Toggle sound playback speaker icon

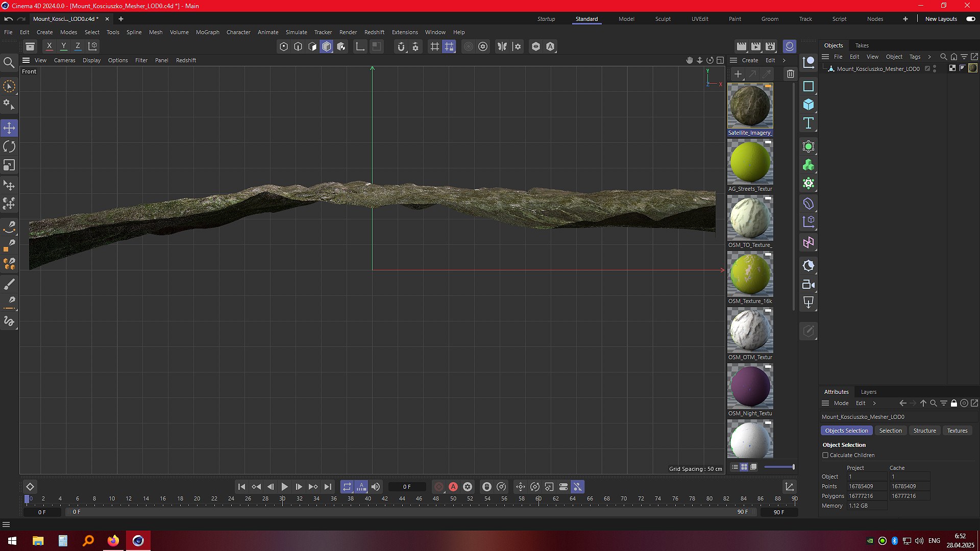[375, 487]
